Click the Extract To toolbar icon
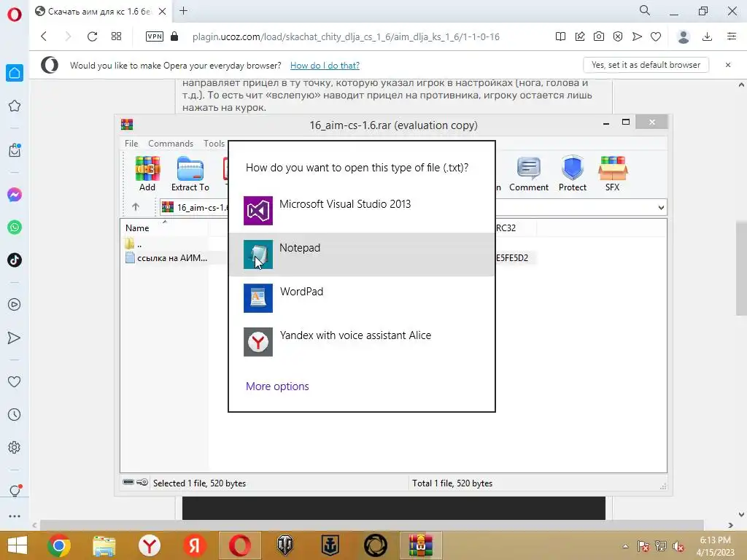This screenshot has height=560, width=747. pos(190,174)
